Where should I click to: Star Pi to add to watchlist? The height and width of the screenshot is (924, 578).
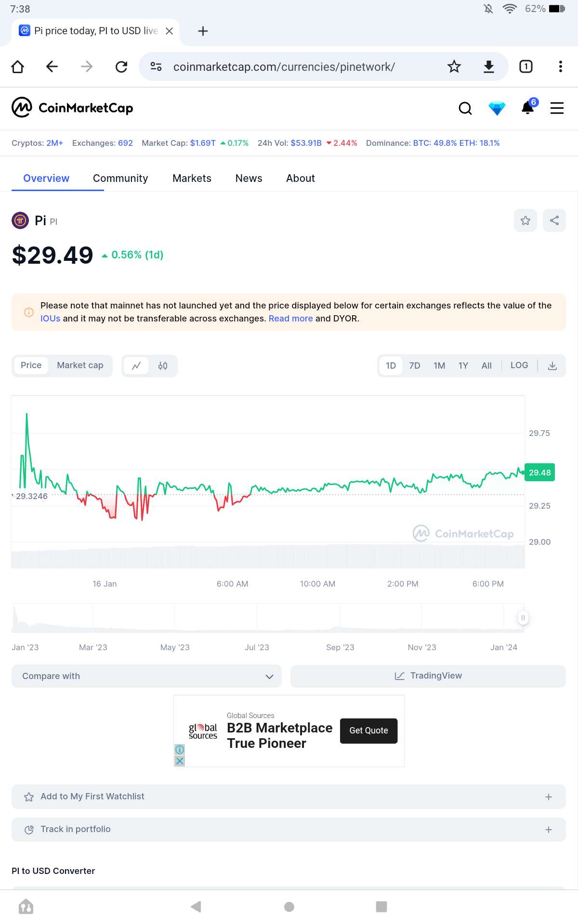click(525, 220)
